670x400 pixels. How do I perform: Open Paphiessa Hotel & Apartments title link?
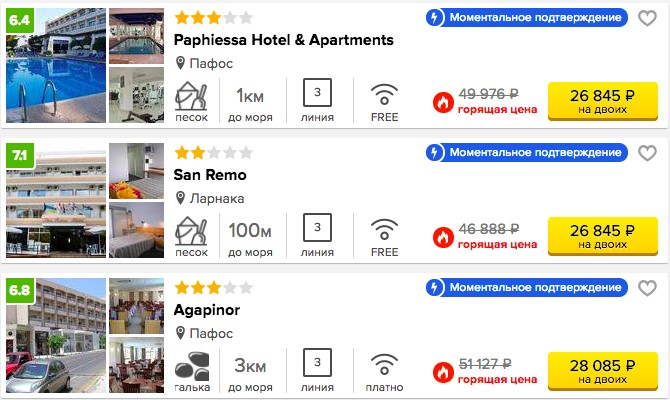283,40
